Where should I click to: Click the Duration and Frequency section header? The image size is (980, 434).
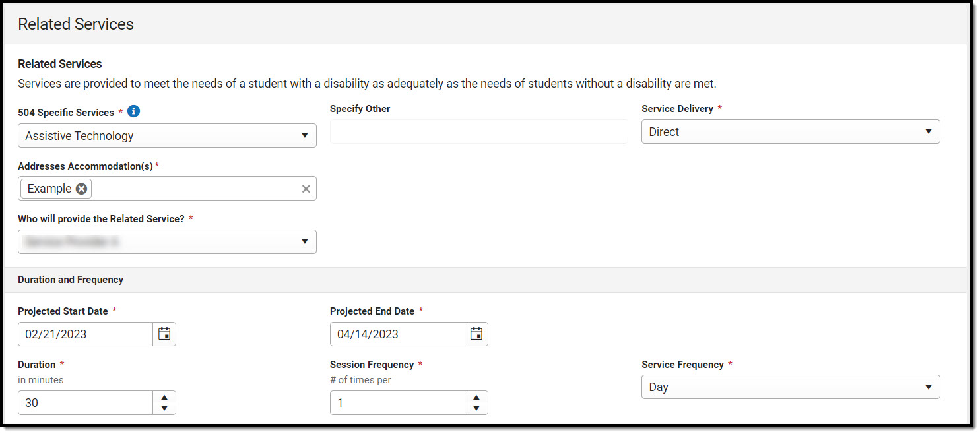coord(71,280)
